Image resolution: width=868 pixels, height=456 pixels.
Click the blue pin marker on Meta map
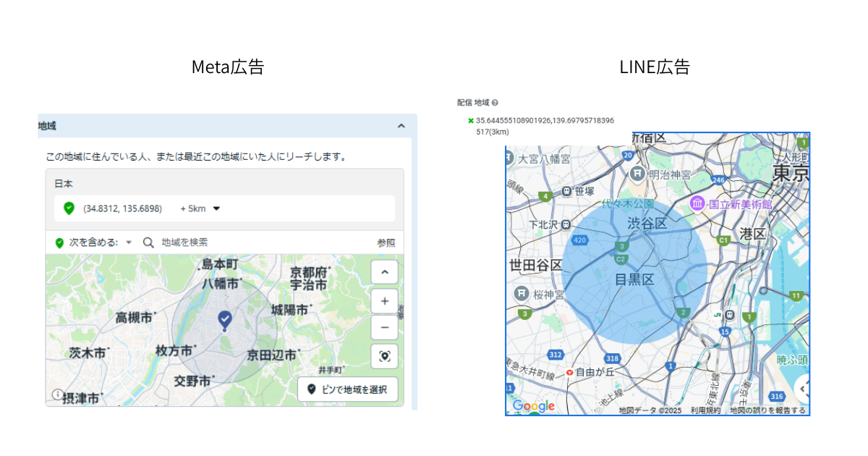pyautogui.click(x=225, y=319)
